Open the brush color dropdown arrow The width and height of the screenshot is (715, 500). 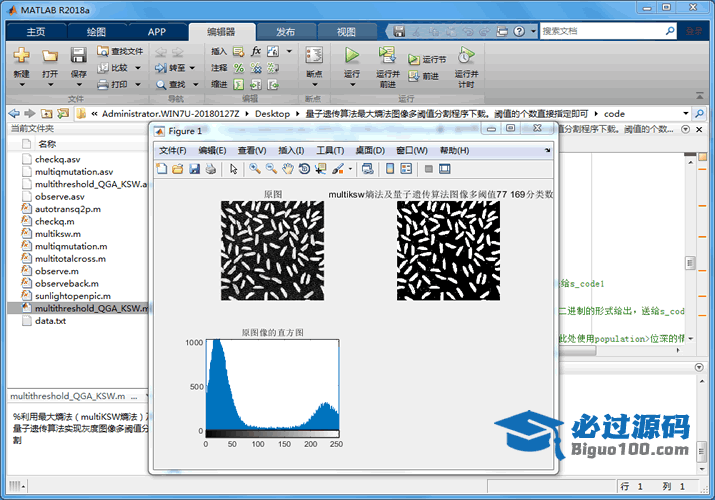[x=350, y=169]
